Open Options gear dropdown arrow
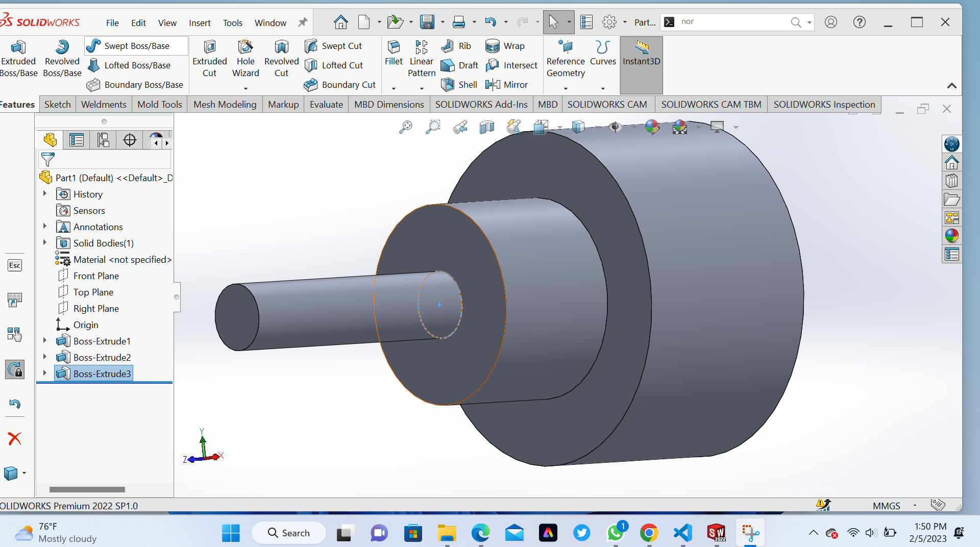 point(625,22)
